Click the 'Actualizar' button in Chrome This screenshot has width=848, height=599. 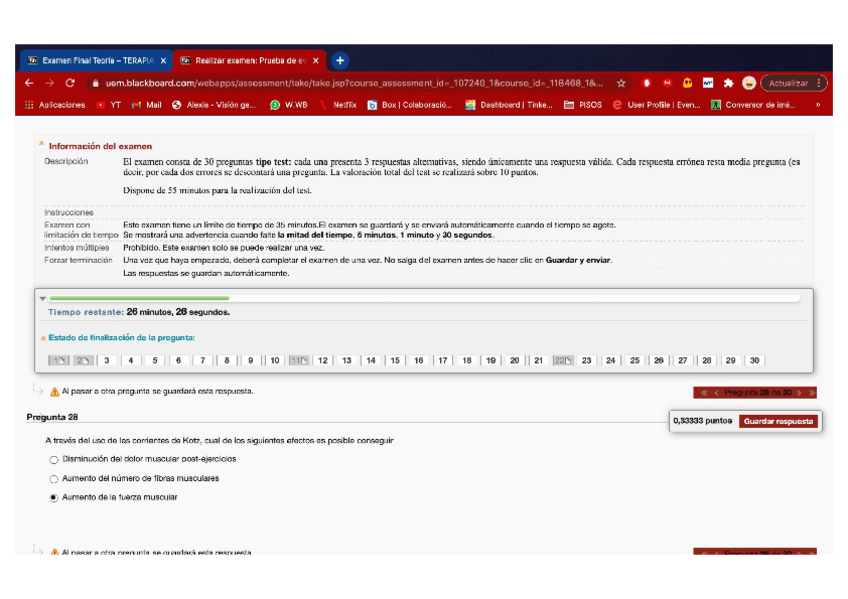click(788, 83)
